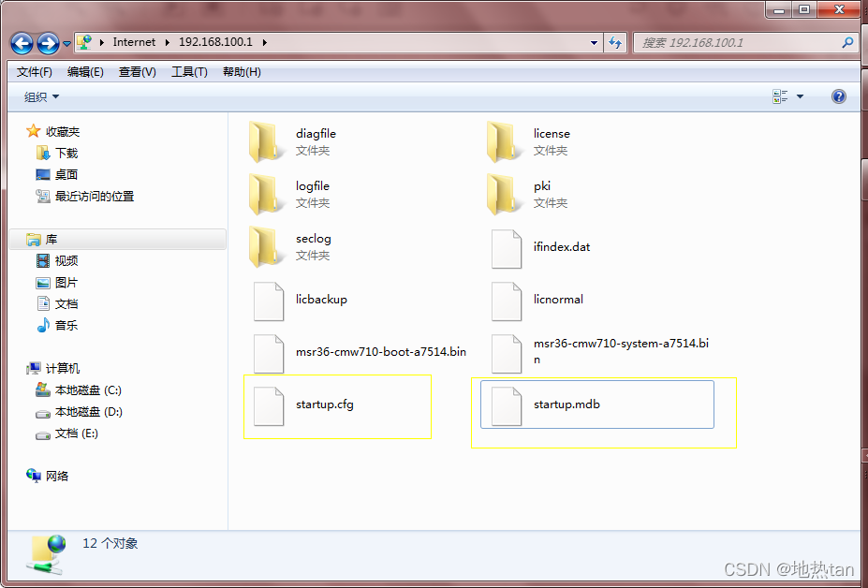Click the network location icon in address bar

83,42
